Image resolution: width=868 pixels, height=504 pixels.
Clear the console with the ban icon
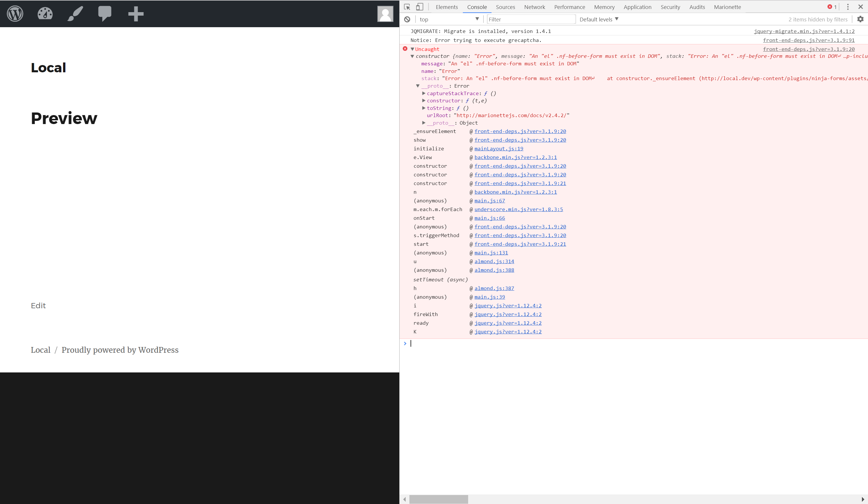[407, 19]
